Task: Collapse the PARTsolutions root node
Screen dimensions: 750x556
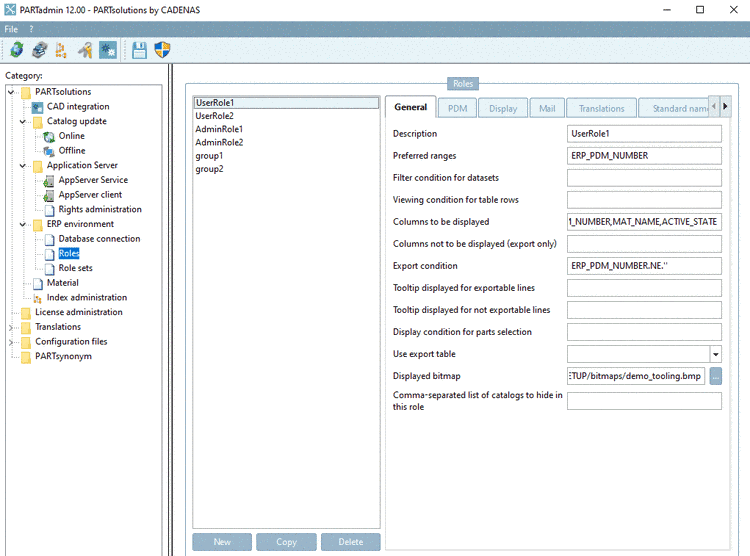Action: click(11, 92)
